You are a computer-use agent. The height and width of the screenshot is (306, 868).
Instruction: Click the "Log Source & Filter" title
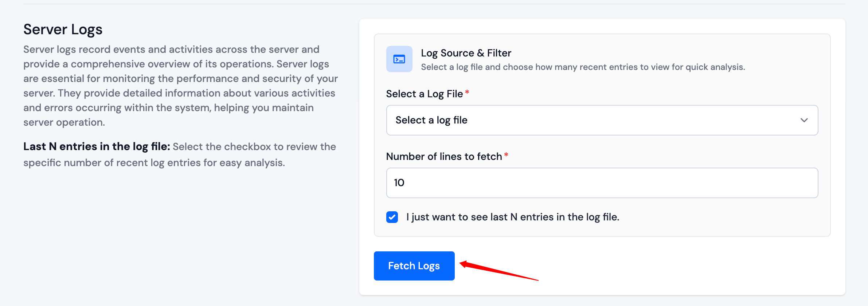tap(466, 53)
